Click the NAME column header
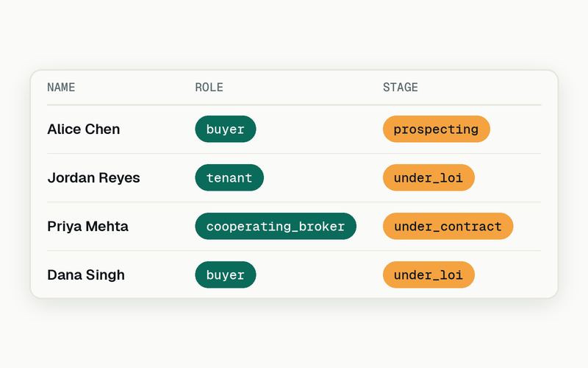Screen dimensions: 588x368 click(61, 88)
